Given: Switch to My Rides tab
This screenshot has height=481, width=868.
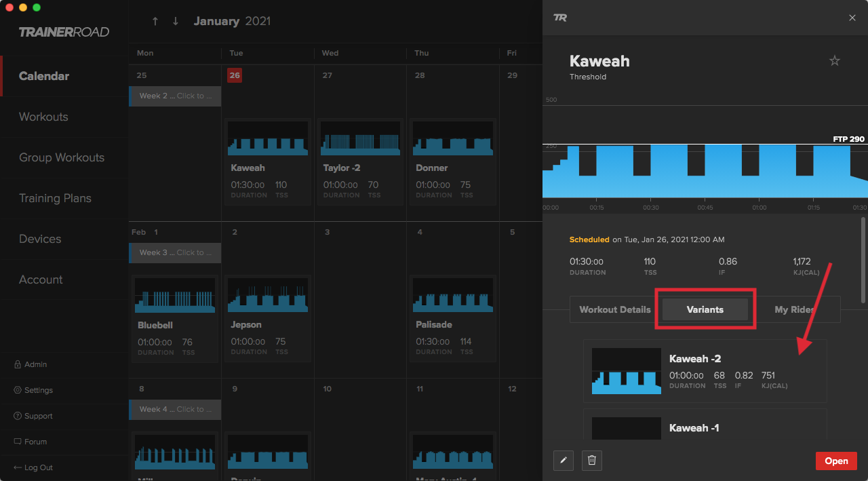Looking at the screenshot, I should [795, 309].
